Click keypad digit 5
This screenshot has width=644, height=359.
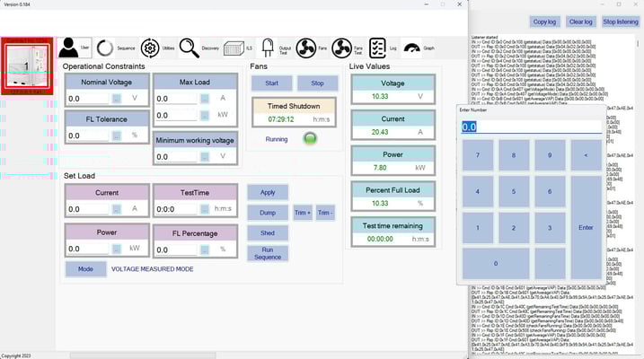click(x=514, y=191)
